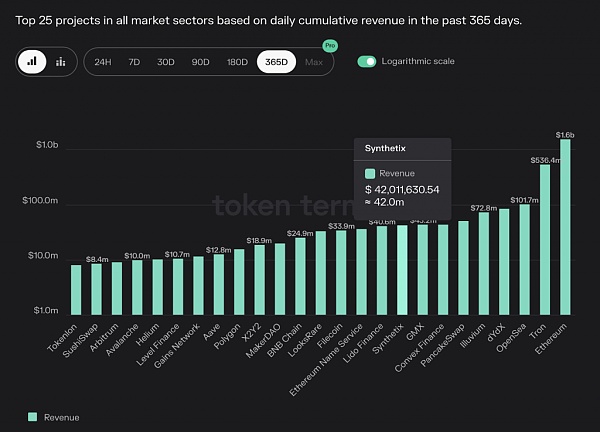This screenshot has height=432, width=600.
Task: Select the 180D time range
Action: [237, 62]
